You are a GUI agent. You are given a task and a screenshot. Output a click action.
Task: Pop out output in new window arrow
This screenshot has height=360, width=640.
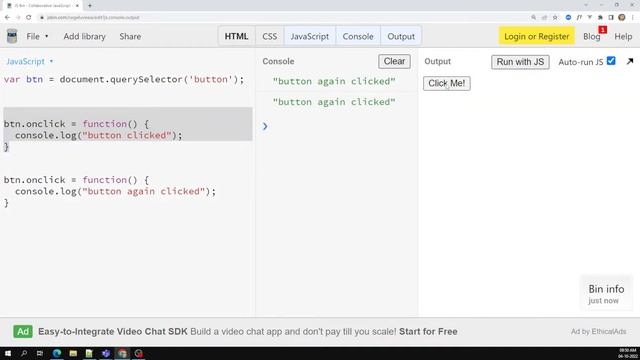[x=630, y=61]
